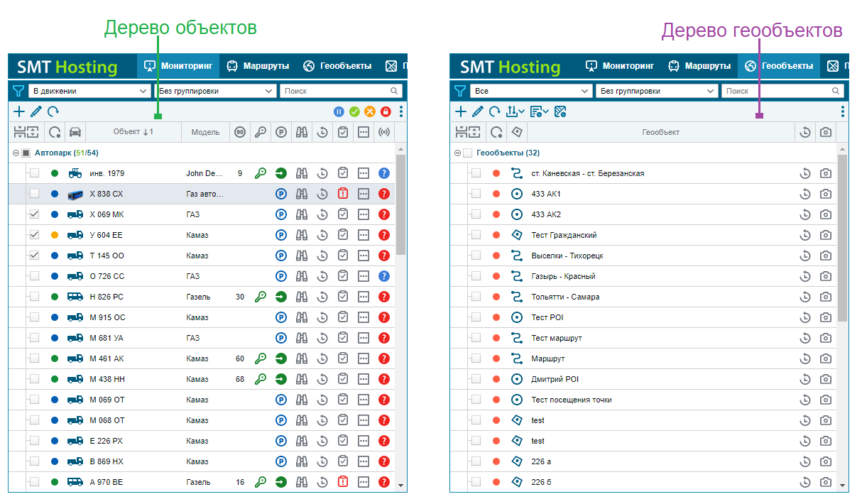Screen dimensions: 862x504
Task: Open the Без группировки dropdown in geoobjects panel
Action: (x=658, y=91)
